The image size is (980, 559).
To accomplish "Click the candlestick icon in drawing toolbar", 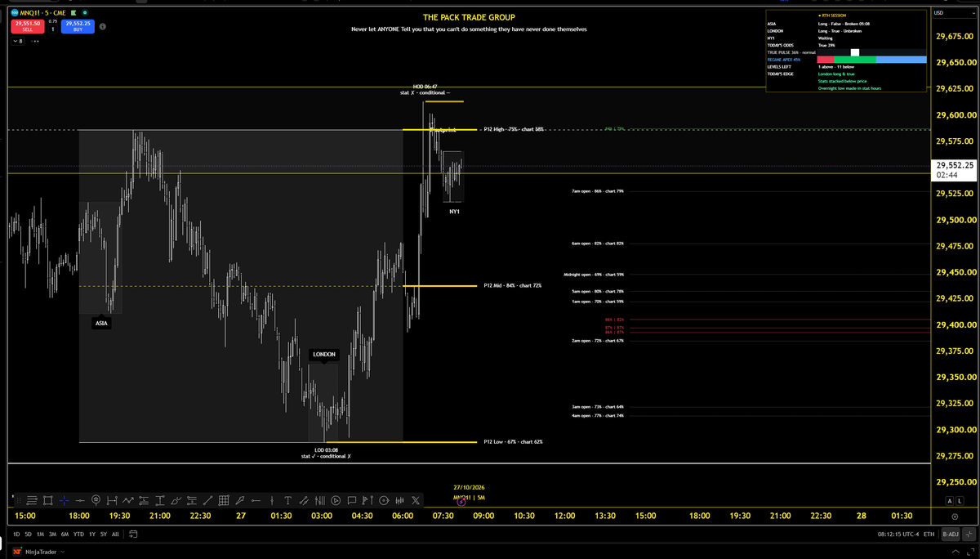I will [399, 500].
